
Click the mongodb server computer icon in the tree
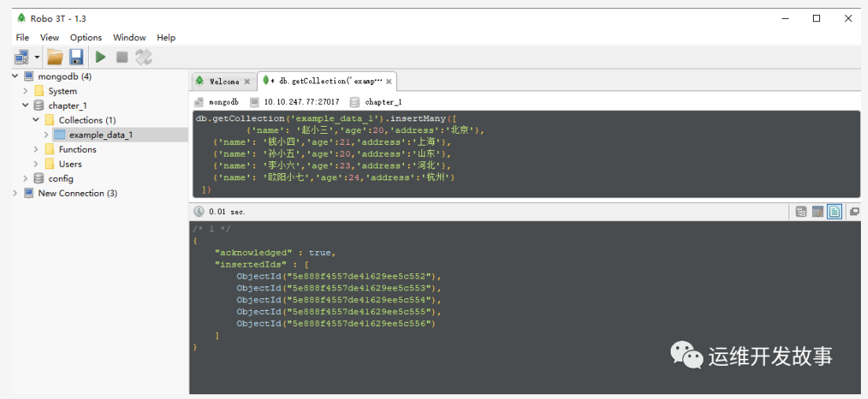pos(28,76)
